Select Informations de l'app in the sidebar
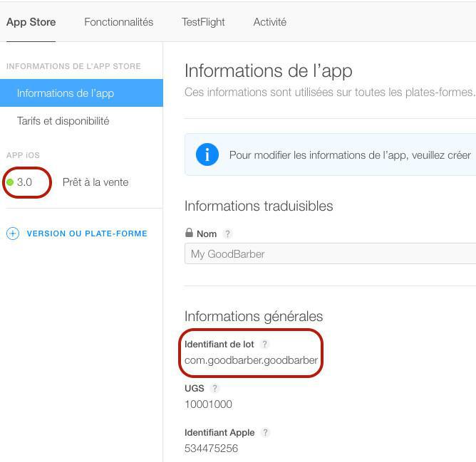 pyautogui.click(x=66, y=93)
